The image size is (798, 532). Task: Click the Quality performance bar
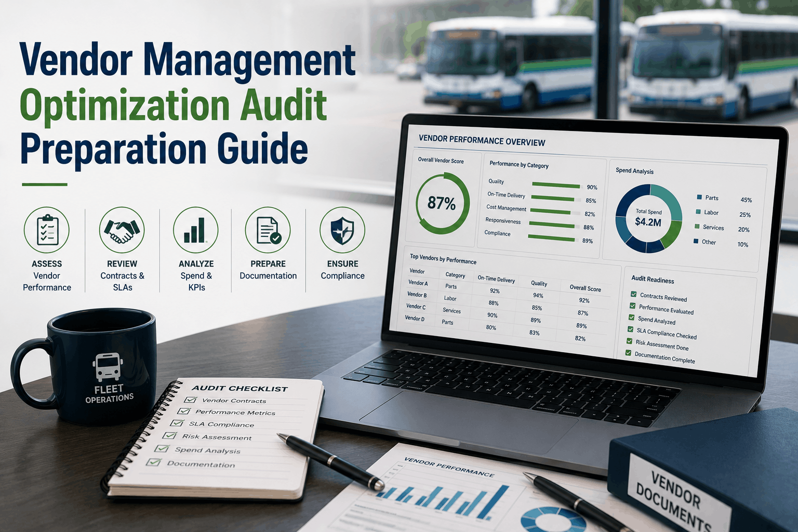pyautogui.click(x=556, y=185)
